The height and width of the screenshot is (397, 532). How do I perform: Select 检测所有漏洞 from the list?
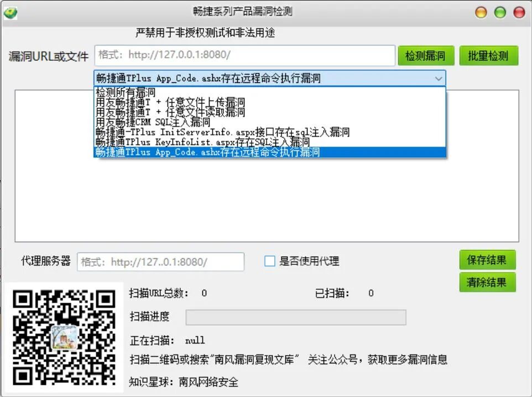coord(270,92)
